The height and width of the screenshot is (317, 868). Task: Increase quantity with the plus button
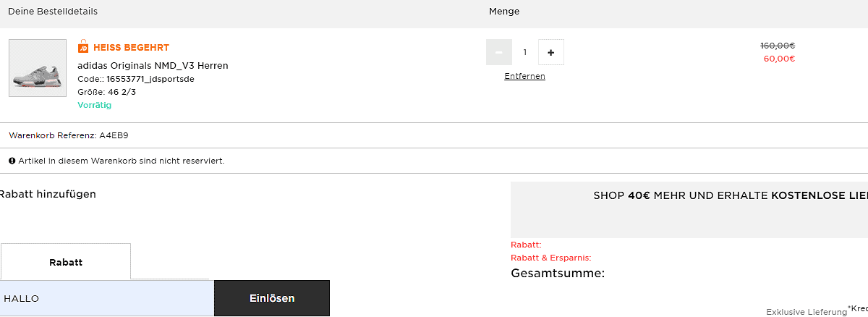tap(551, 52)
